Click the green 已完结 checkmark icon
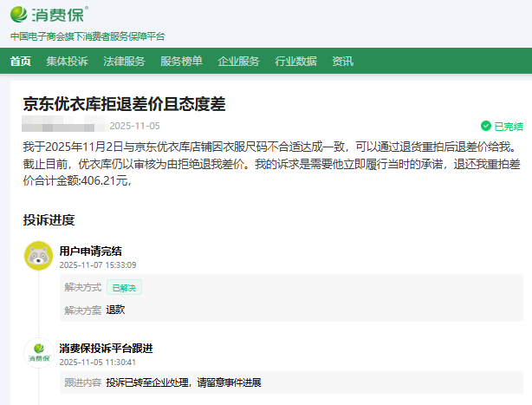532x405 pixels. [486, 126]
